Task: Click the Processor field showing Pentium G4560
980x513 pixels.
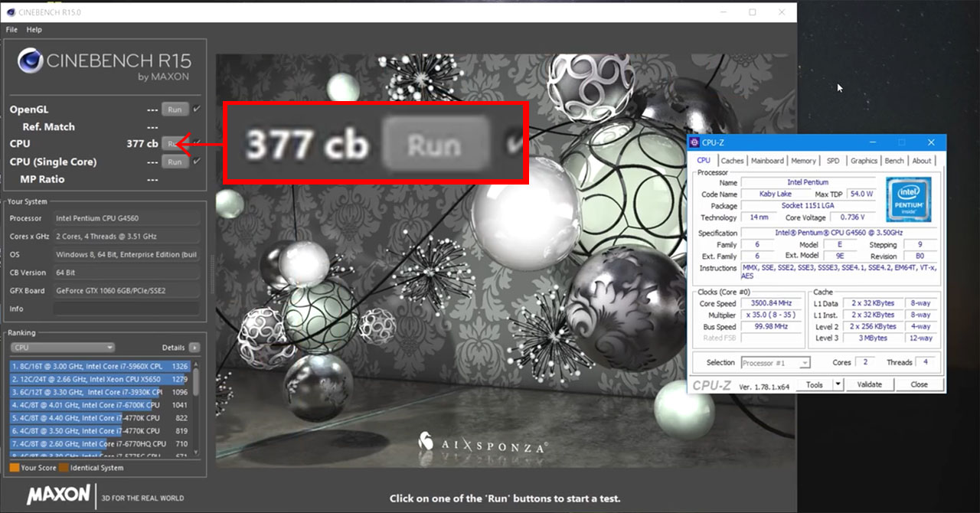Action: coord(126,218)
